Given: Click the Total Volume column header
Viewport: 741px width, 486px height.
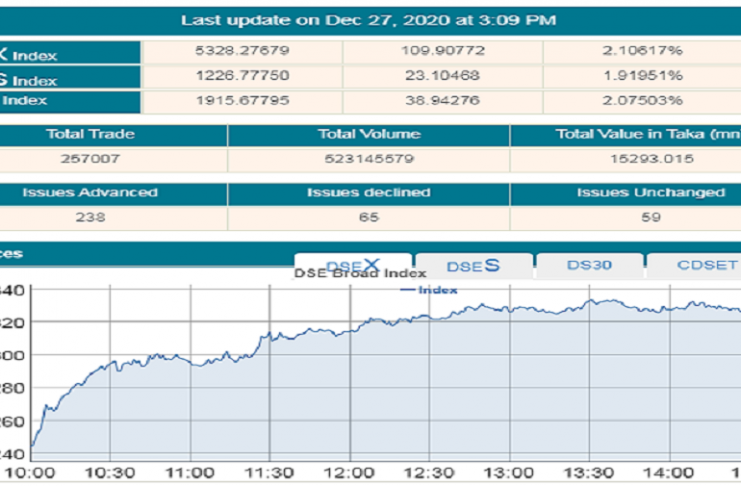Looking at the screenshot, I should [369, 134].
